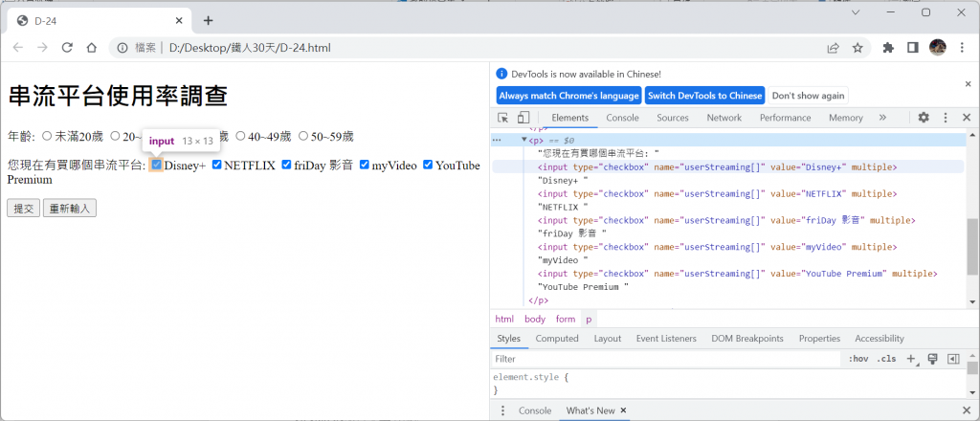Select the 40~49歲 age radio button
This screenshot has width=980, height=421.
coord(240,136)
